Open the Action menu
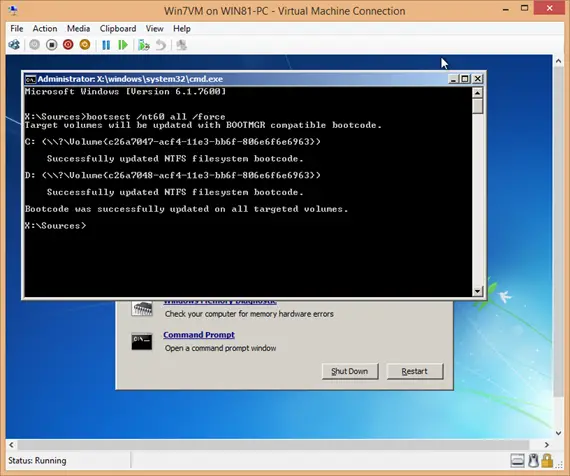Image resolution: width=570 pixels, height=476 pixels. tap(45, 28)
